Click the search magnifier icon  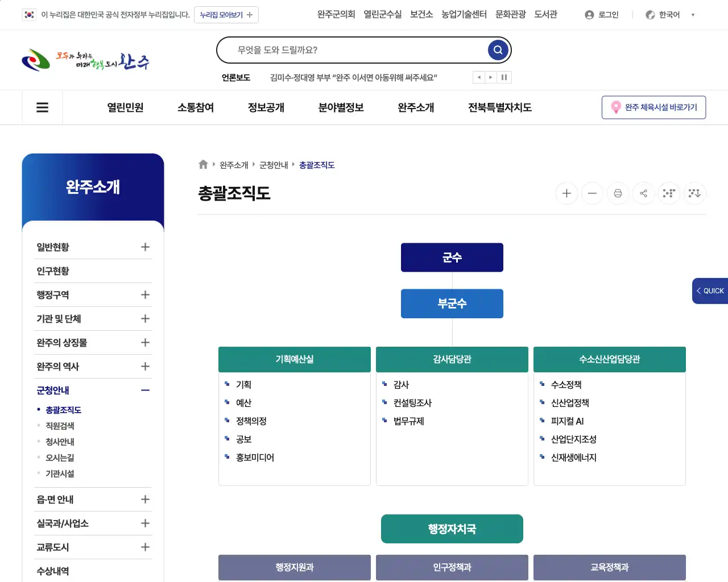[498, 49]
